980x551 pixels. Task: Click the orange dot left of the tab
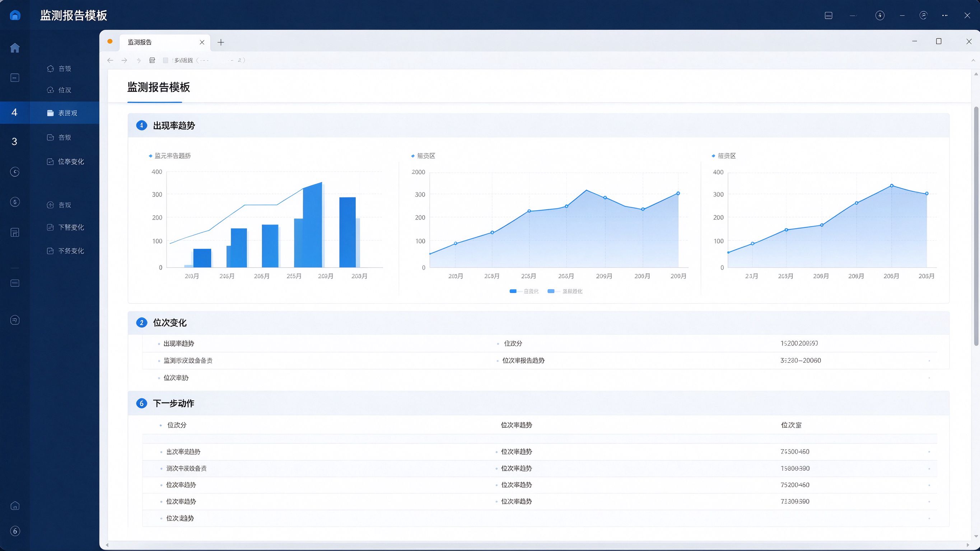[x=110, y=42]
